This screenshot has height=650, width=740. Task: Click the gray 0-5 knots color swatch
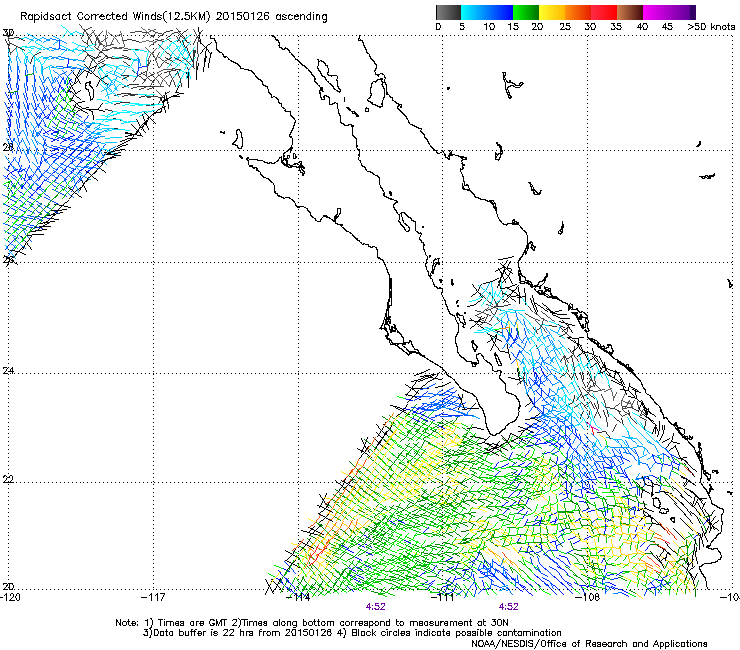click(448, 12)
